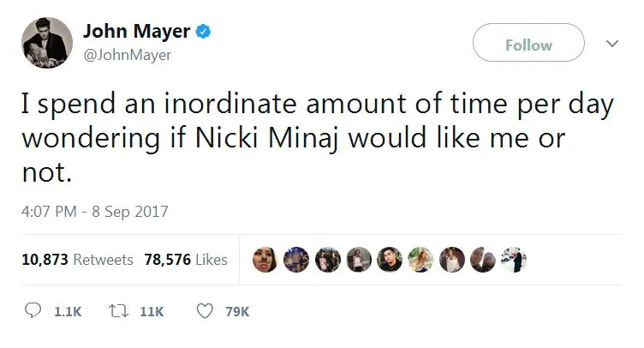
Task: Click the tweet text about Nicki Minaj
Action: [318, 137]
